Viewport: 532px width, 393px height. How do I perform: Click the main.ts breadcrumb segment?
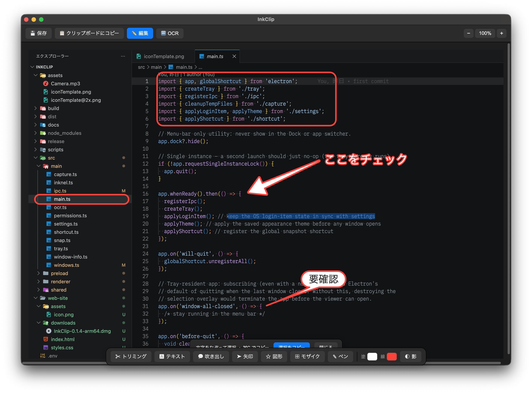click(x=181, y=67)
